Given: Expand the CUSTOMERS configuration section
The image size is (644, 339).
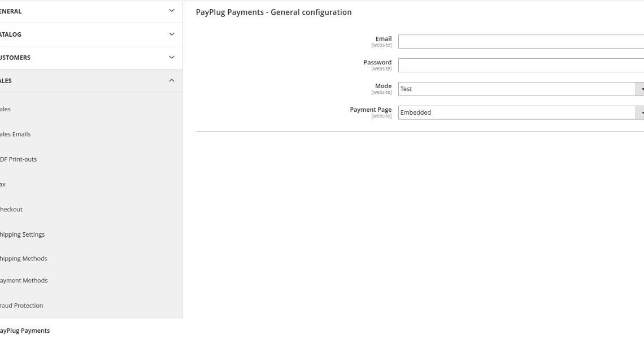Looking at the screenshot, I should tap(85, 57).
